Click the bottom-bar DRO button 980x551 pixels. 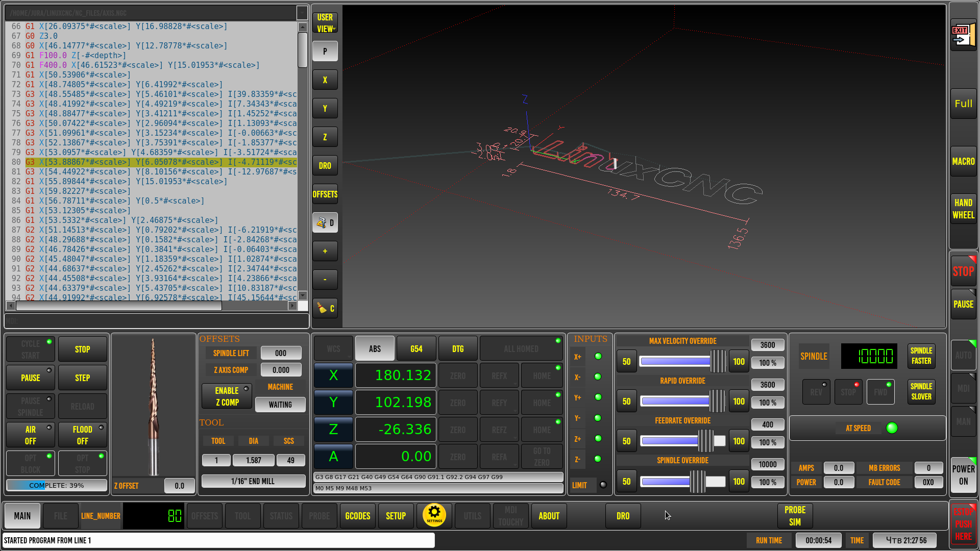coord(623,516)
